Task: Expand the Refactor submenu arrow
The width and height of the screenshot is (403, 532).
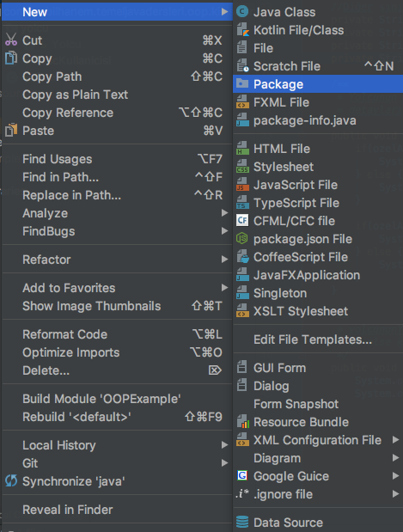Action: pos(224,260)
